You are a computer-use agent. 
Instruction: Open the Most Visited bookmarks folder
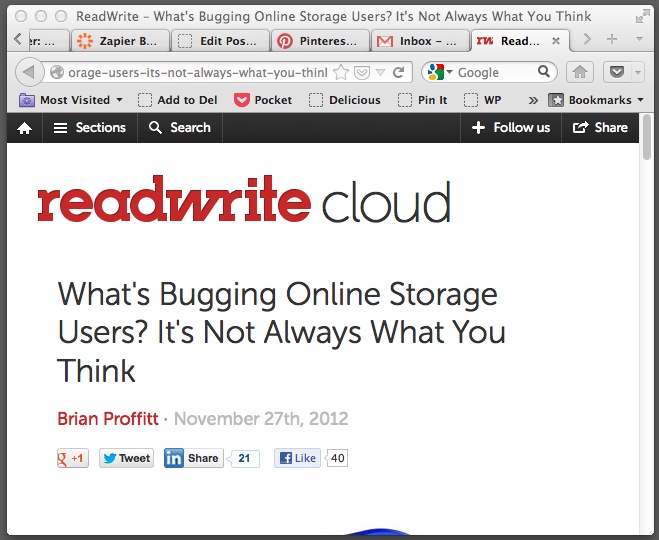pyautogui.click(x=71, y=100)
